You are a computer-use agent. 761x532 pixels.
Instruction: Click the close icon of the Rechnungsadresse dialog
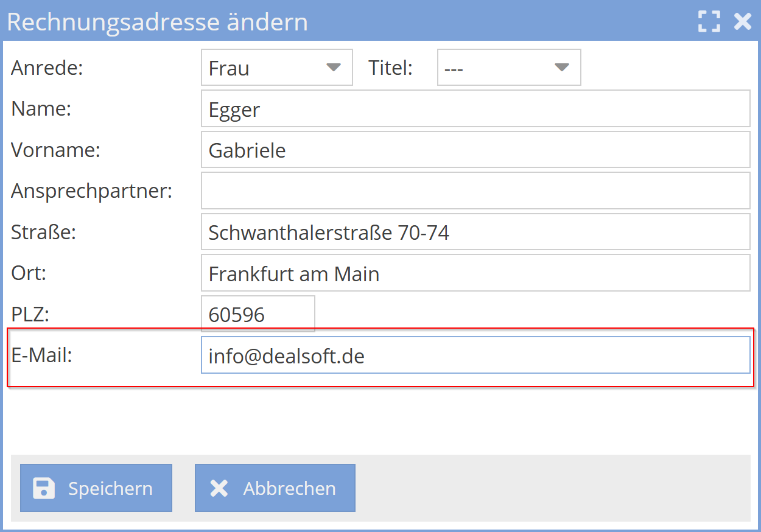[742, 21]
